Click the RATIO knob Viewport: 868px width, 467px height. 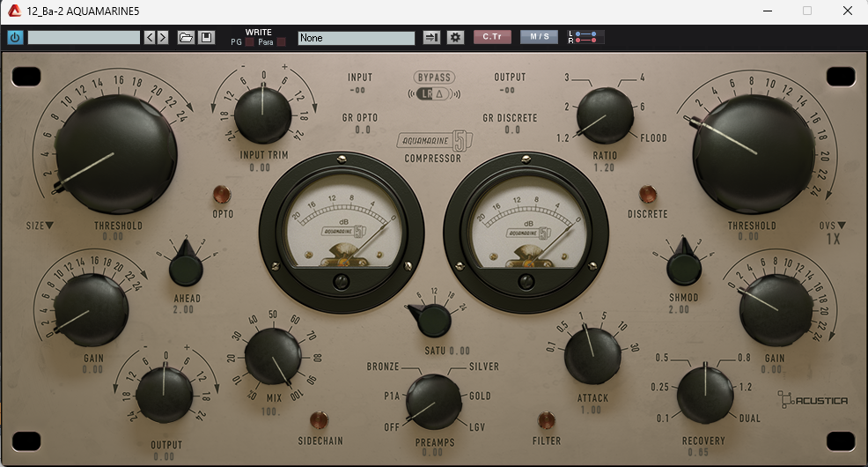click(605, 115)
